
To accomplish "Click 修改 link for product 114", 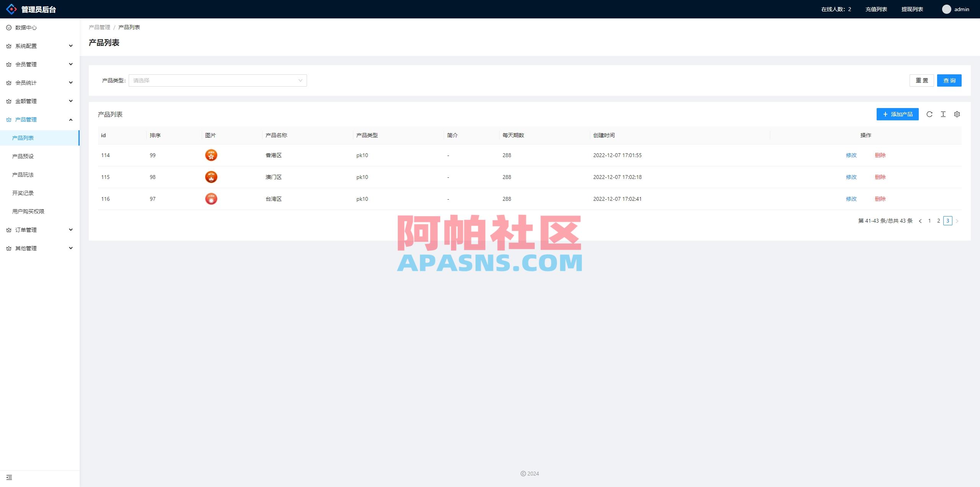I will coord(851,155).
